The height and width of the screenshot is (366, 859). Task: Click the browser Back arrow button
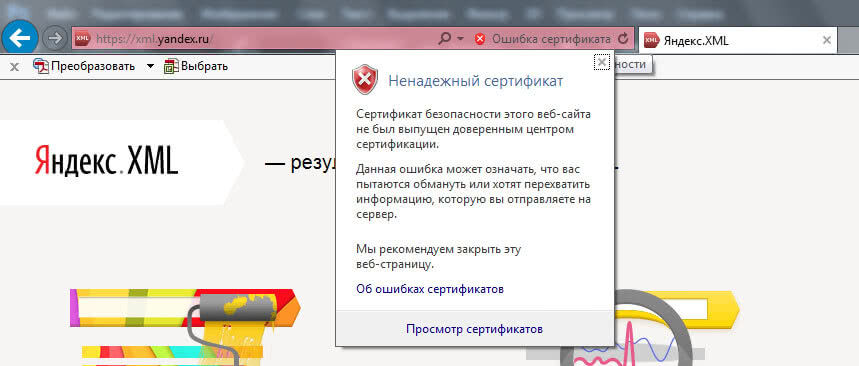pyautogui.click(x=20, y=38)
